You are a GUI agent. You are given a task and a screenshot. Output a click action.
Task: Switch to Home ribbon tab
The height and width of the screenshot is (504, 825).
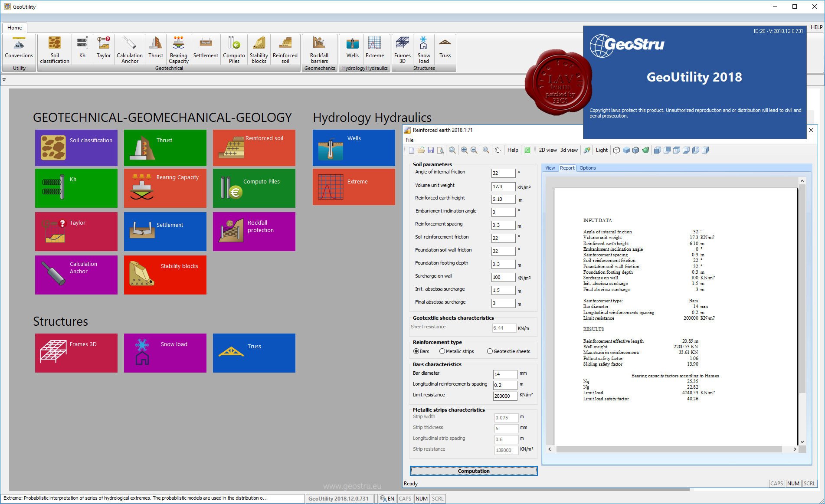pos(14,28)
